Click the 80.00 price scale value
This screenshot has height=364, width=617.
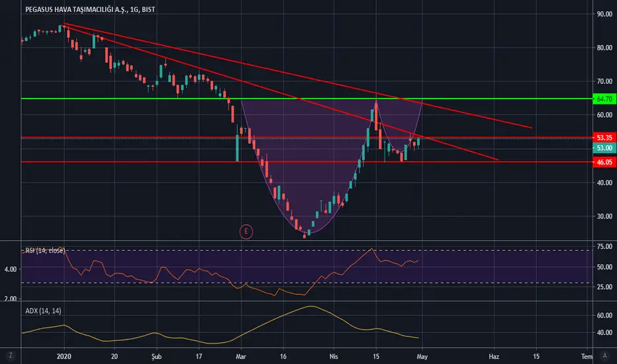605,48
